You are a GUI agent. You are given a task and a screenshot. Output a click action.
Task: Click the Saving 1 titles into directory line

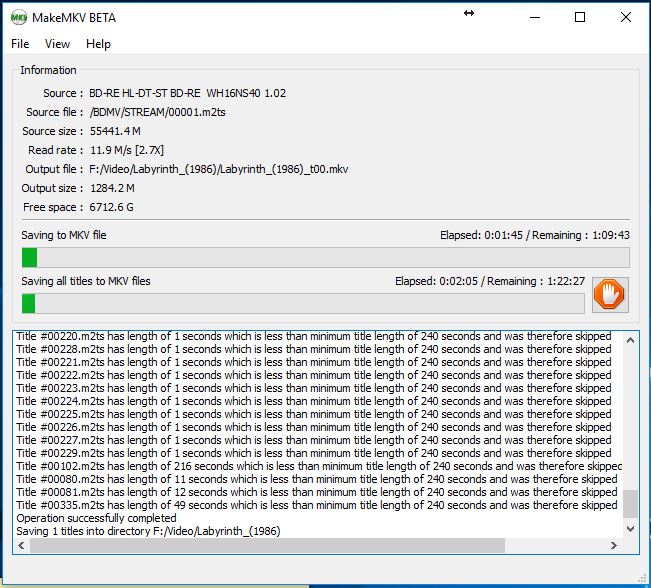pos(148,531)
